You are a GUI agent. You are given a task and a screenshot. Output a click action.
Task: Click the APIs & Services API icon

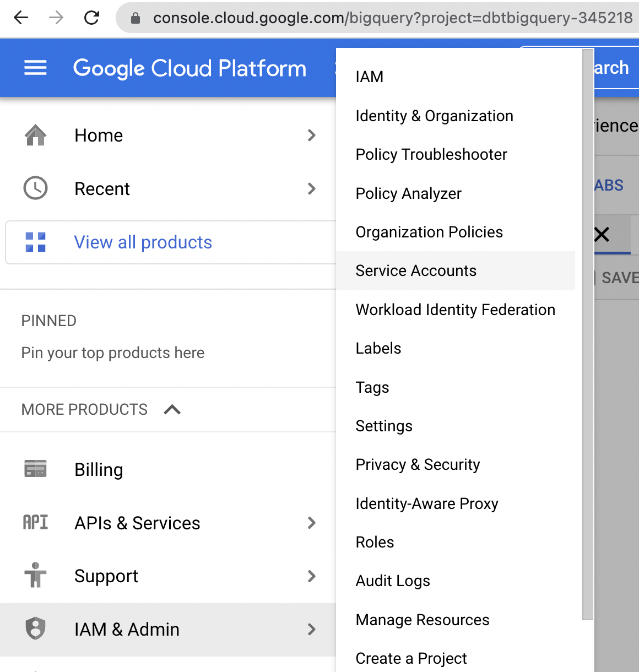36,522
